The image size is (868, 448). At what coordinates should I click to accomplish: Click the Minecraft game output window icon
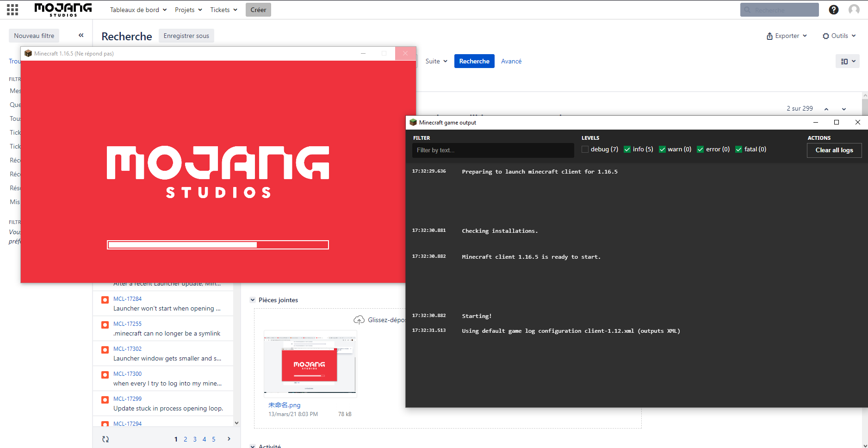(x=413, y=122)
